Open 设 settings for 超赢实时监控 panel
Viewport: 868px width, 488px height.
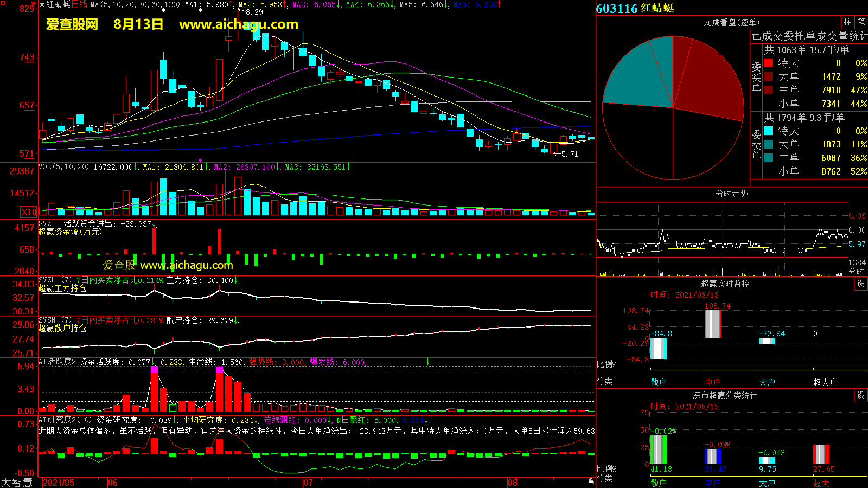861,284
